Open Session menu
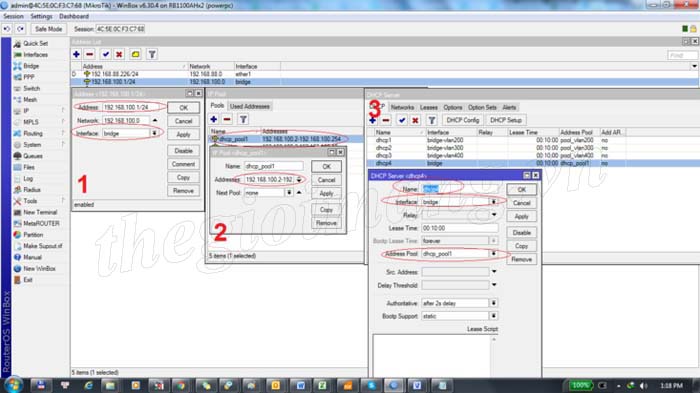700x393 pixels. [13, 17]
